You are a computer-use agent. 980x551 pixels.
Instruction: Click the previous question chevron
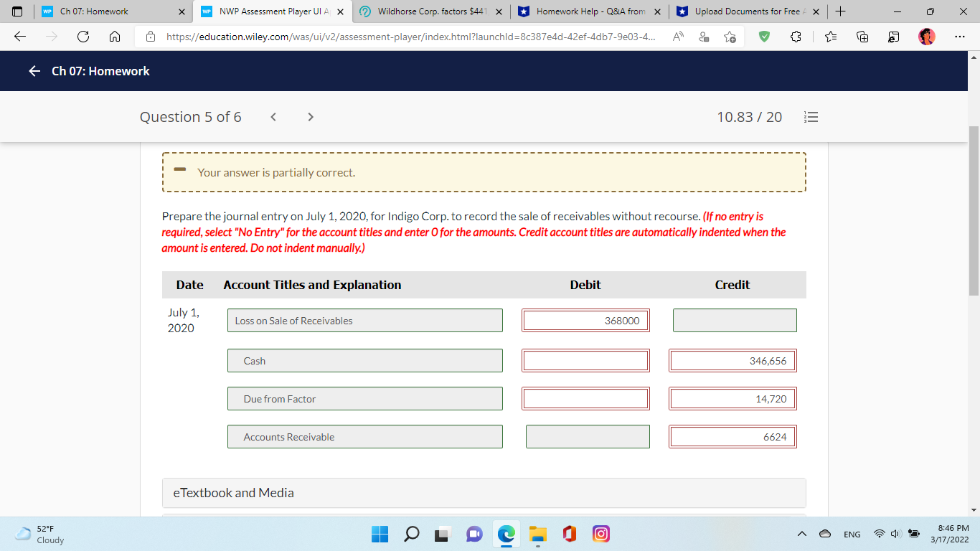pos(273,116)
